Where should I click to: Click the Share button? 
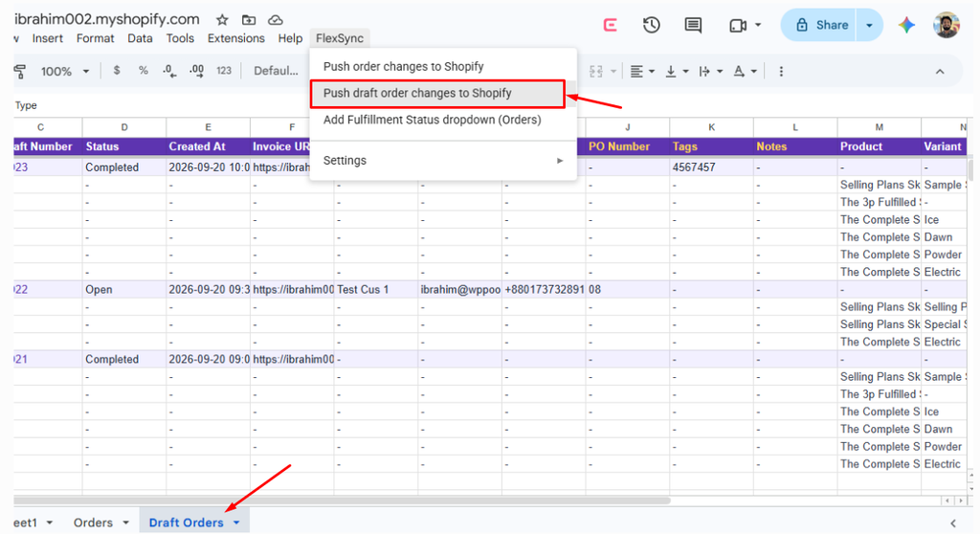(821, 25)
